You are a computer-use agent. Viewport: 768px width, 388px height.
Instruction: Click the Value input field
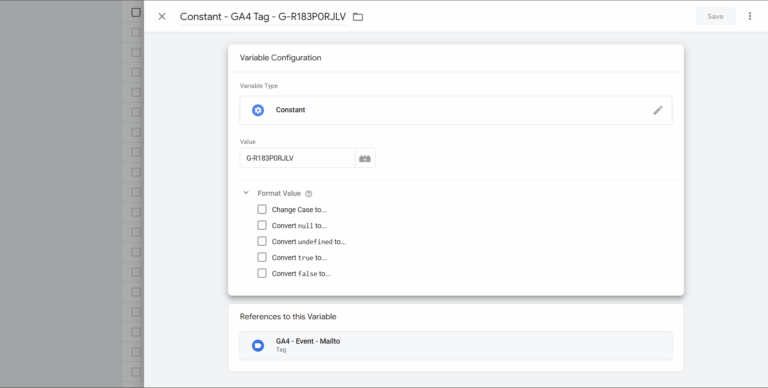coord(297,158)
